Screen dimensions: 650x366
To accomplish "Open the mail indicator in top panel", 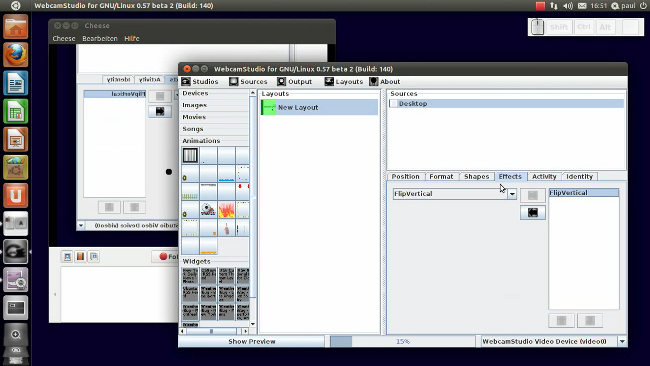I will (x=582, y=6).
